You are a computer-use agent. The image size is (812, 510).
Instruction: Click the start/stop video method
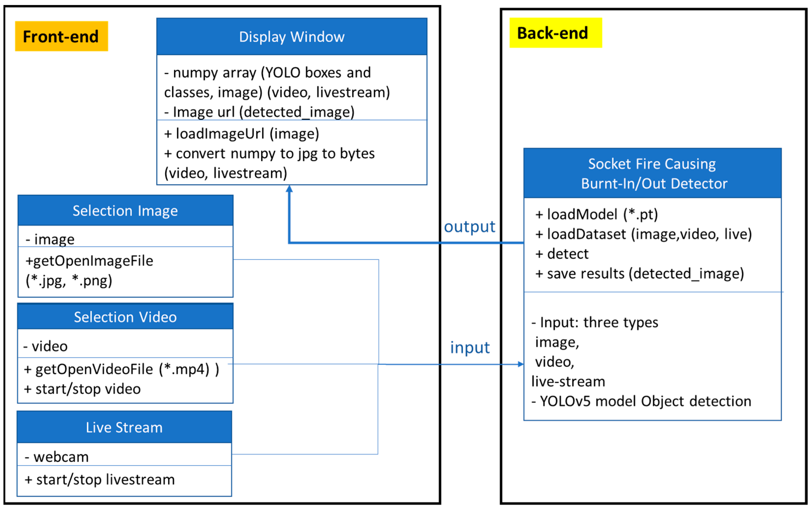point(82,389)
